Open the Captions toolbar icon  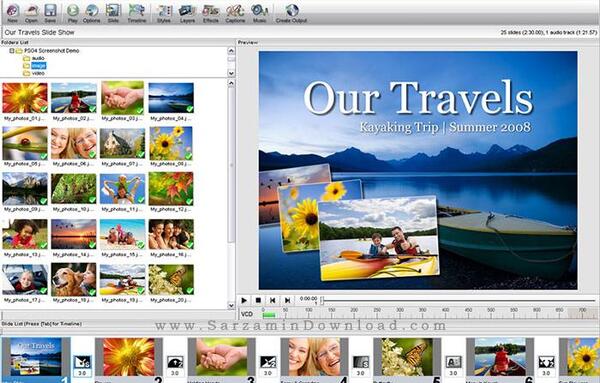click(x=235, y=13)
